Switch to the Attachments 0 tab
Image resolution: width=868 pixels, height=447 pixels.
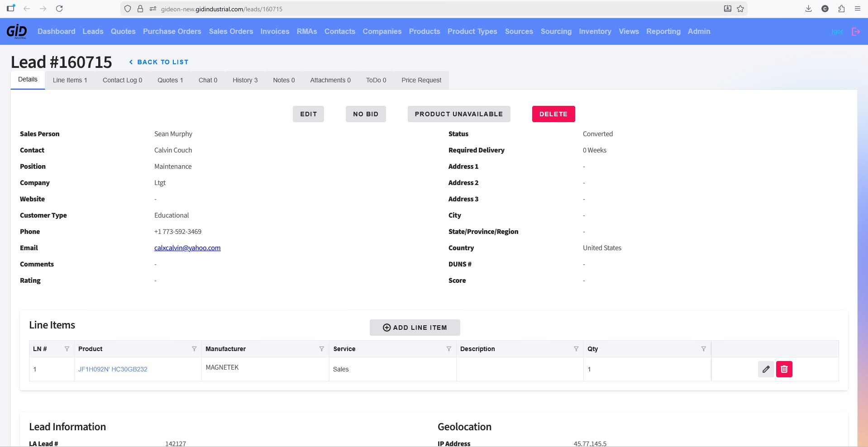(x=330, y=80)
